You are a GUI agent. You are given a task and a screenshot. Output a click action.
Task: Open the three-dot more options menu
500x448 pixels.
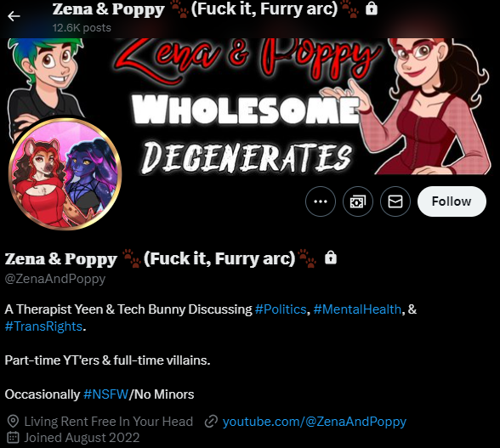320,201
